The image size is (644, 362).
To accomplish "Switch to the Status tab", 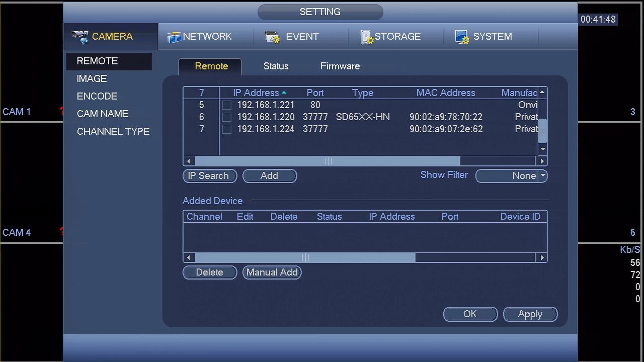I will [x=276, y=66].
